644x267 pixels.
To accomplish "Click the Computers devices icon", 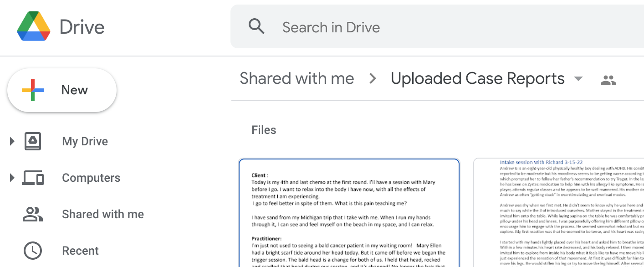I will (x=33, y=178).
